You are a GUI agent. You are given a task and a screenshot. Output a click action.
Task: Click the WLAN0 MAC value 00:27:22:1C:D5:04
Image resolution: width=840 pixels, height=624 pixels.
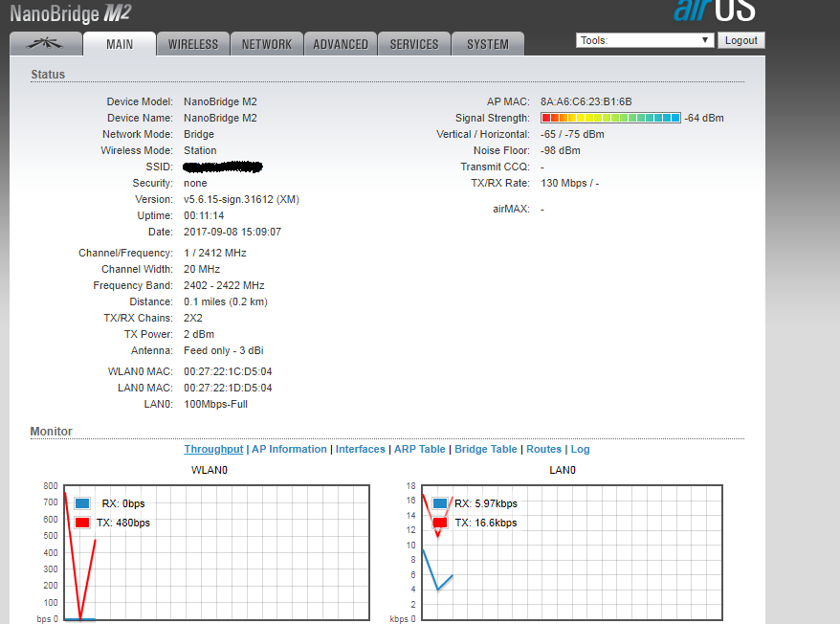[x=228, y=371]
